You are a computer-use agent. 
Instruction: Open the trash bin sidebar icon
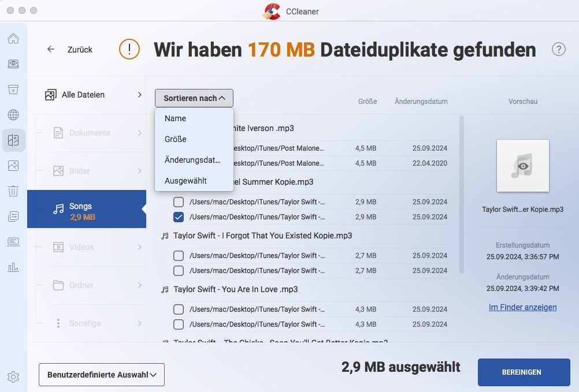click(13, 191)
